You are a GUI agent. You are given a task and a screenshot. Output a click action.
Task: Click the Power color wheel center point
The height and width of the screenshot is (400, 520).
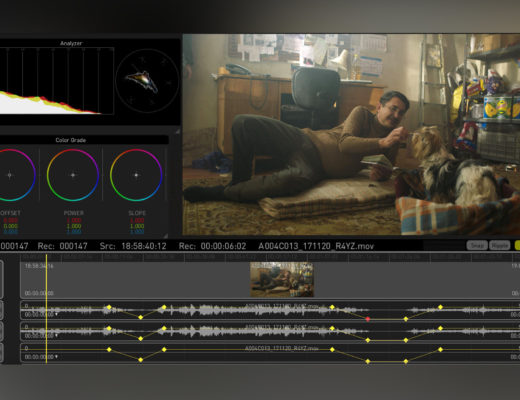click(x=73, y=175)
